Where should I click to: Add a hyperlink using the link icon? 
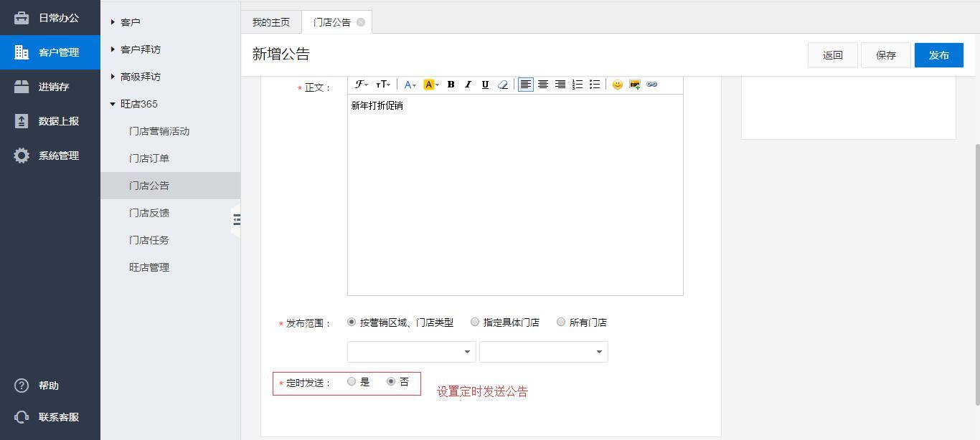click(x=651, y=85)
